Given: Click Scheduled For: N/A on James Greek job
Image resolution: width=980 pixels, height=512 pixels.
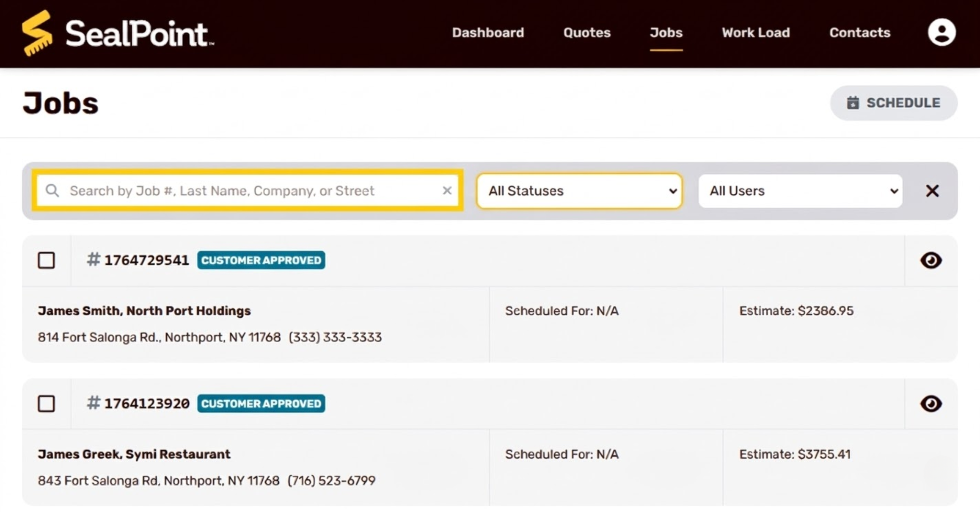Looking at the screenshot, I should 562,454.
